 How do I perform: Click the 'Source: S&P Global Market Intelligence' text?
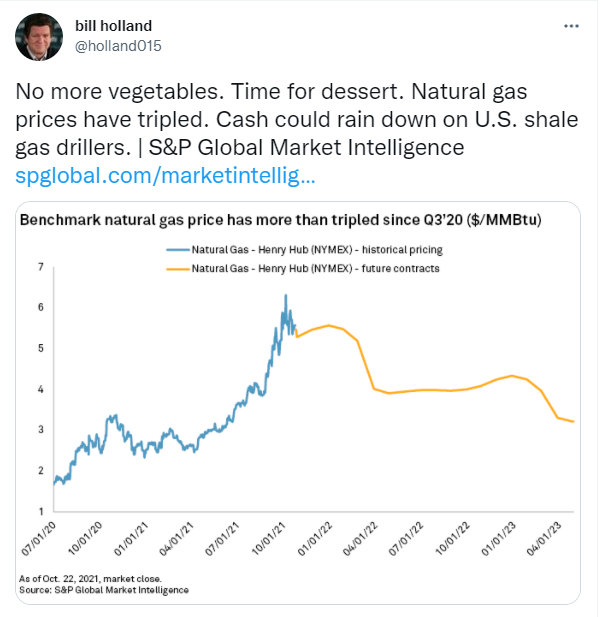click(x=104, y=590)
